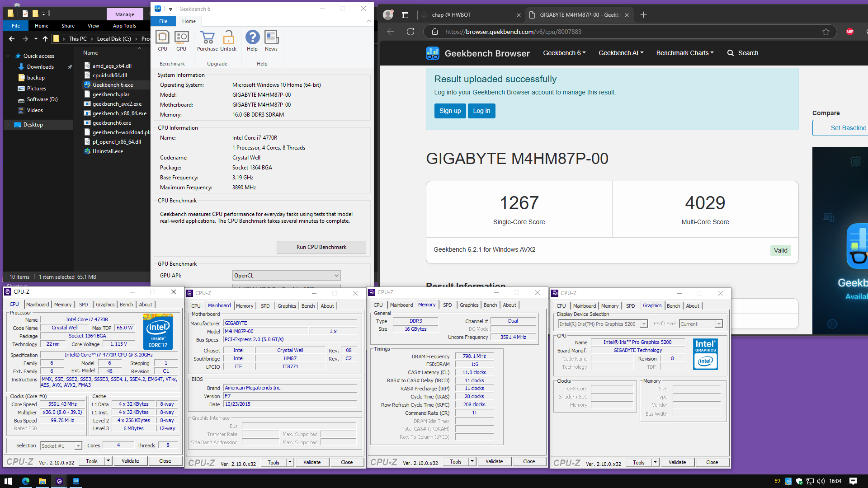
Task: Click Tools button in CPU-Z Mainboard window
Action: pyautogui.click(x=274, y=462)
